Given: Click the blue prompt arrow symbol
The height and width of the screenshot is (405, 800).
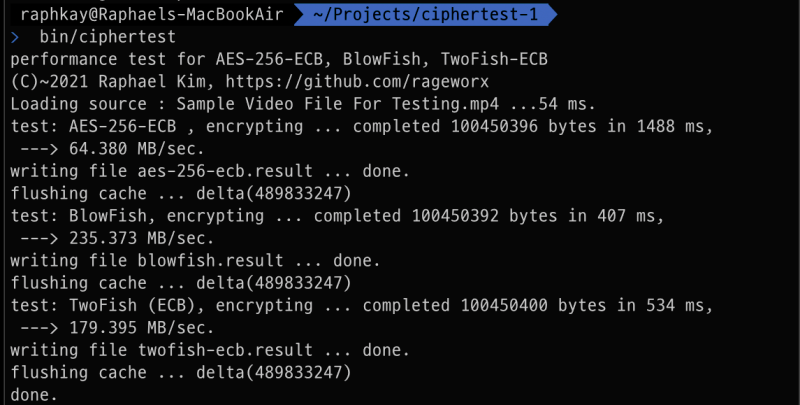Looking at the screenshot, I should (x=14, y=37).
